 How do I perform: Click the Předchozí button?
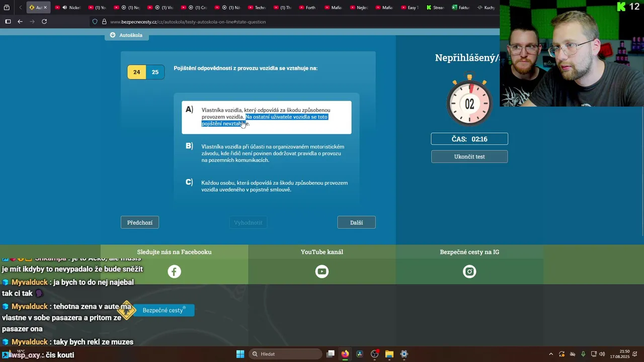pyautogui.click(x=140, y=222)
